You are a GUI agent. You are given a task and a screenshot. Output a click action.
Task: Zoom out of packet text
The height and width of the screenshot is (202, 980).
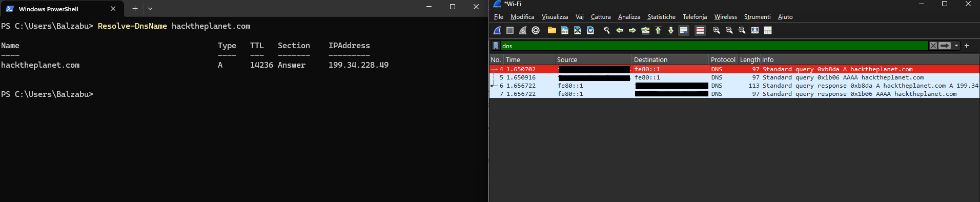pyautogui.click(x=729, y=30)
